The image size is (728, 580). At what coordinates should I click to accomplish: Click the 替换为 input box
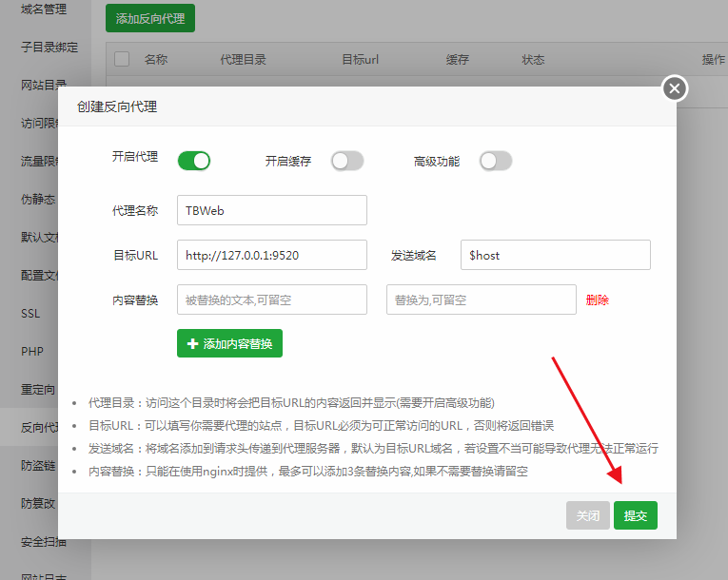pos(481,300)
